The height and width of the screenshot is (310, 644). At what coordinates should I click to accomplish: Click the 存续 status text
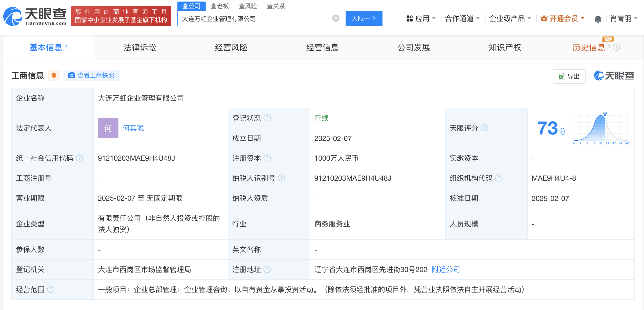coord(321,118)
